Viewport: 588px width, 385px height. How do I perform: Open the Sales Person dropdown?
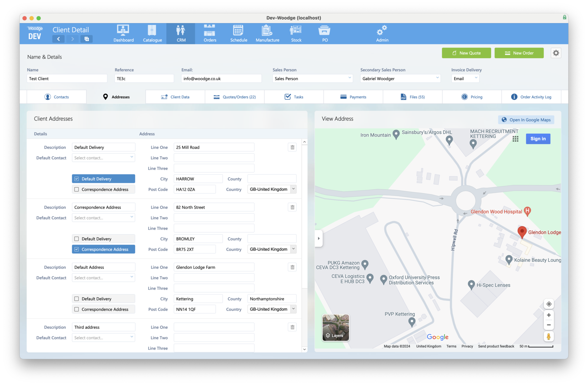coord(313,78)
